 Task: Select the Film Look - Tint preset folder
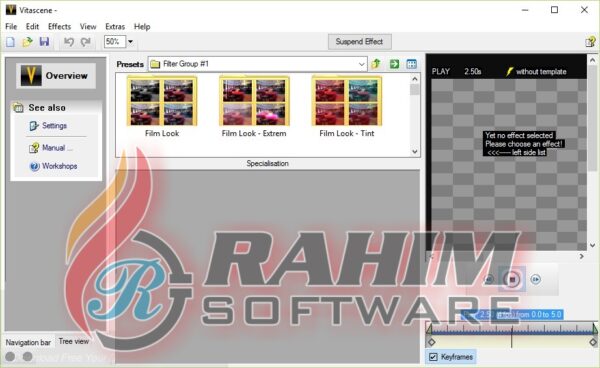tap(347, 106)
